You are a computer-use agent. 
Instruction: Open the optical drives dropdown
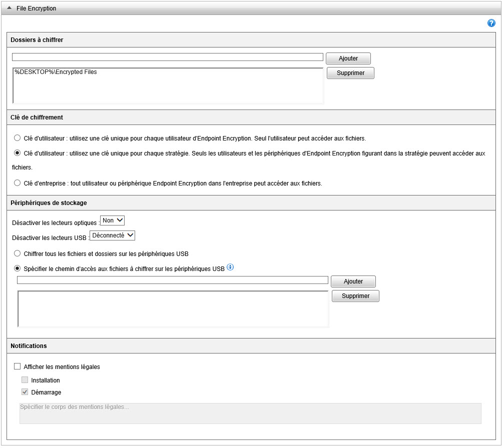[112, 220]
